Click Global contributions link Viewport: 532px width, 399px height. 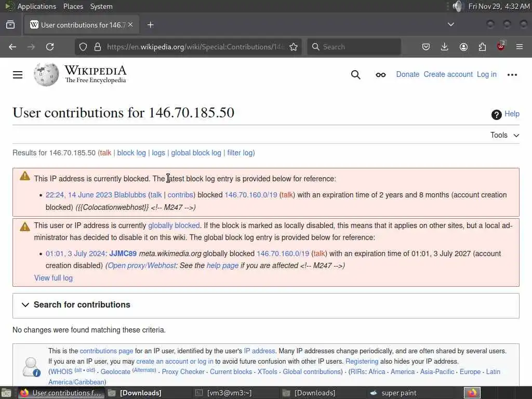312,372
